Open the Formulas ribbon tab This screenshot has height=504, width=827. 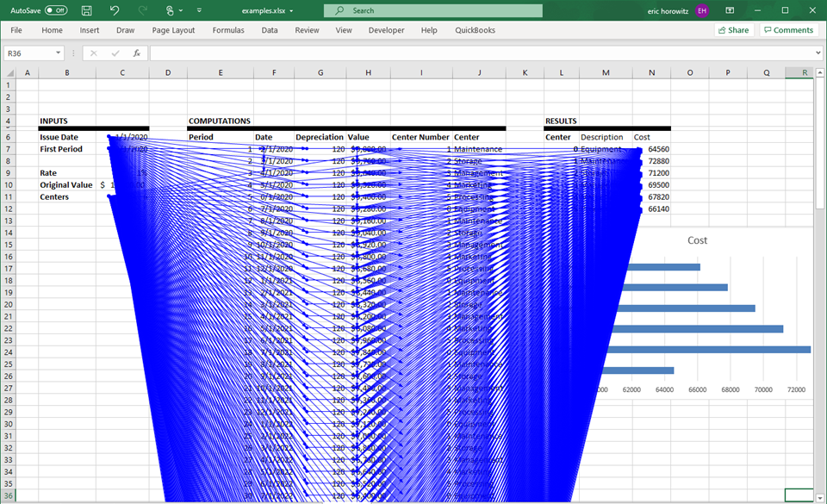click(x=228, y=30)
